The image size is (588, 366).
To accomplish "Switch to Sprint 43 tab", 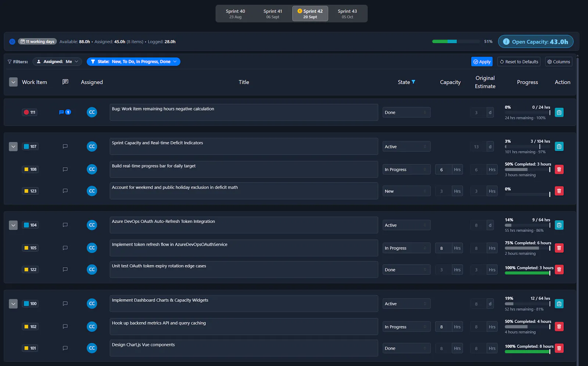I will [x=347, y=14].
